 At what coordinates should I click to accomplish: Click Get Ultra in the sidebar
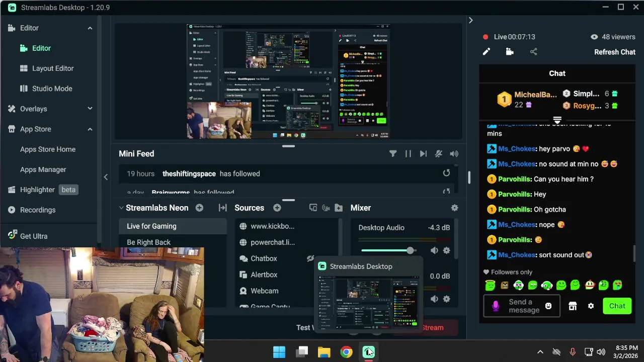[x=34, y=236]
